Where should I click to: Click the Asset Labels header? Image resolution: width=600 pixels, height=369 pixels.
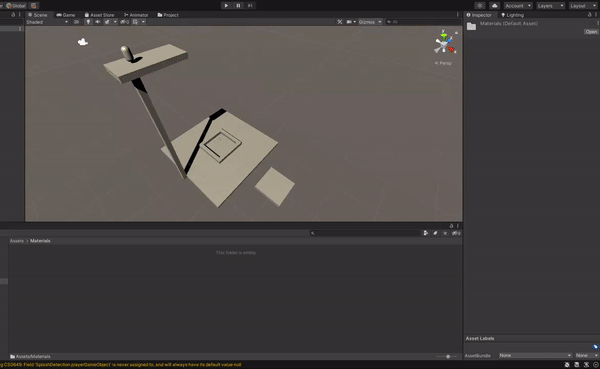tap(480, 338)
